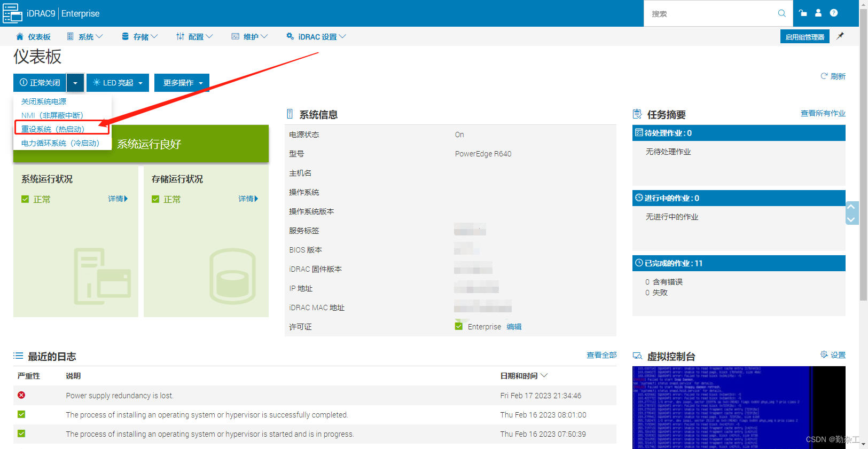Select NMI（非屏蔽中断）option
The image size is (868, 449).
click(x=52, y=115)
